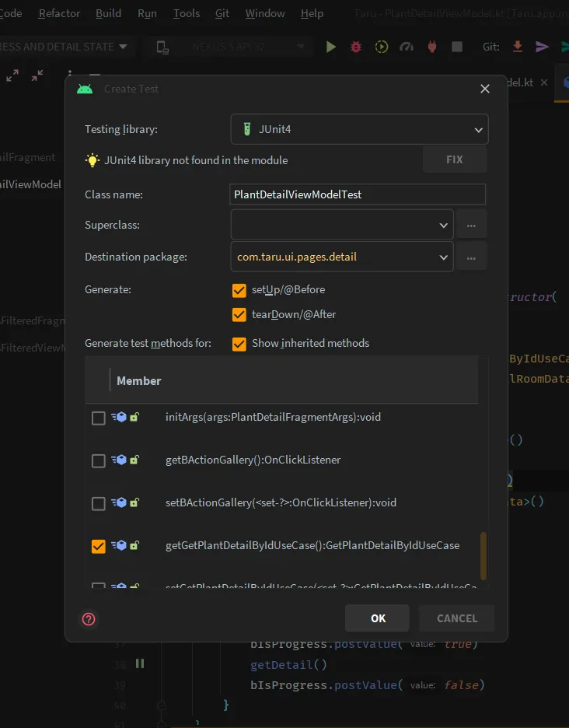This screenshot has height=728, width=569.
Task: Open the Tools menu
Action: (187, 13)
